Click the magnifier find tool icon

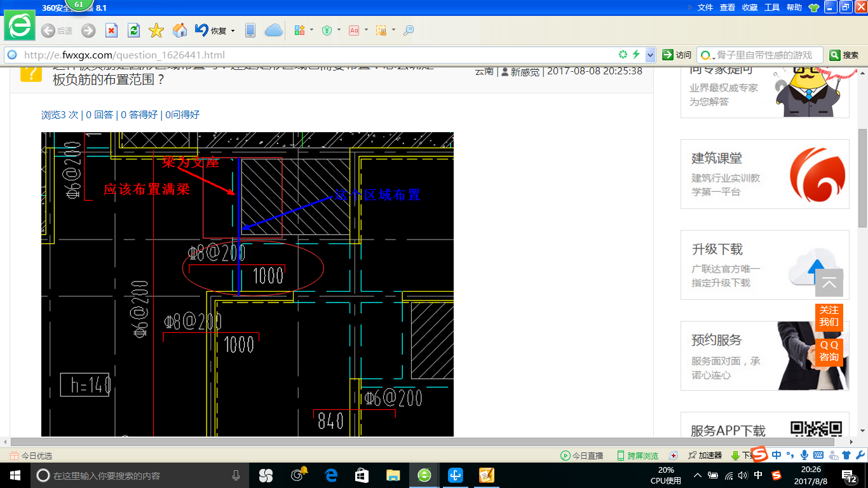409,30
